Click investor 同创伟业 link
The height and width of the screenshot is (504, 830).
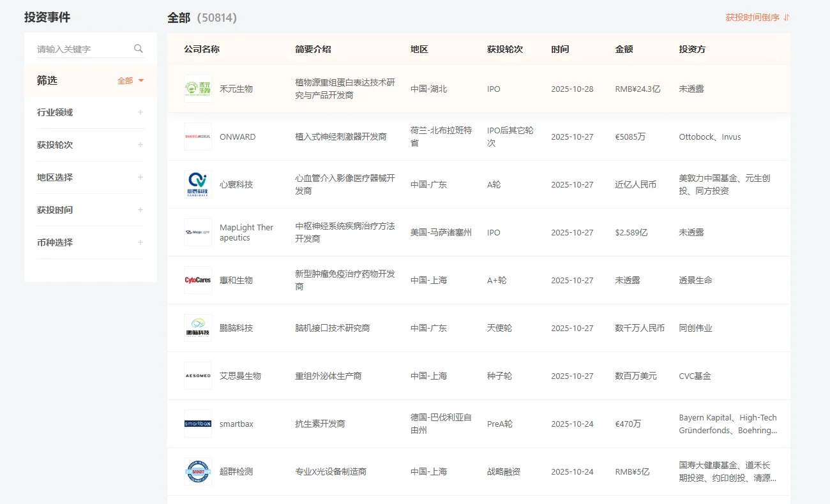695,328
